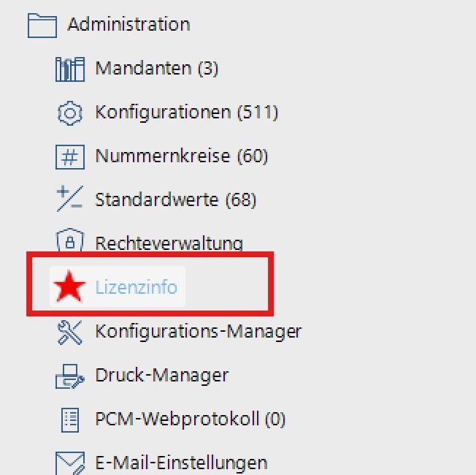Click the Konfigurationen gear icon
The width and height of the screenshot is (476, 475).
[70, 113]
